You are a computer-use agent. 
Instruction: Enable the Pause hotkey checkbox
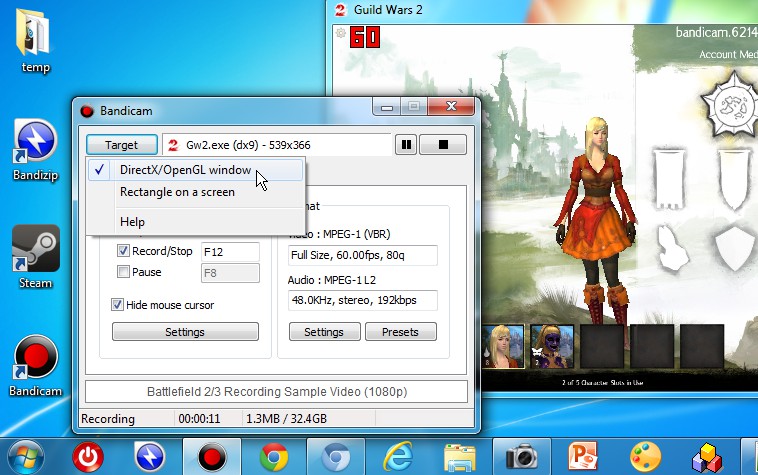[123, 272]
